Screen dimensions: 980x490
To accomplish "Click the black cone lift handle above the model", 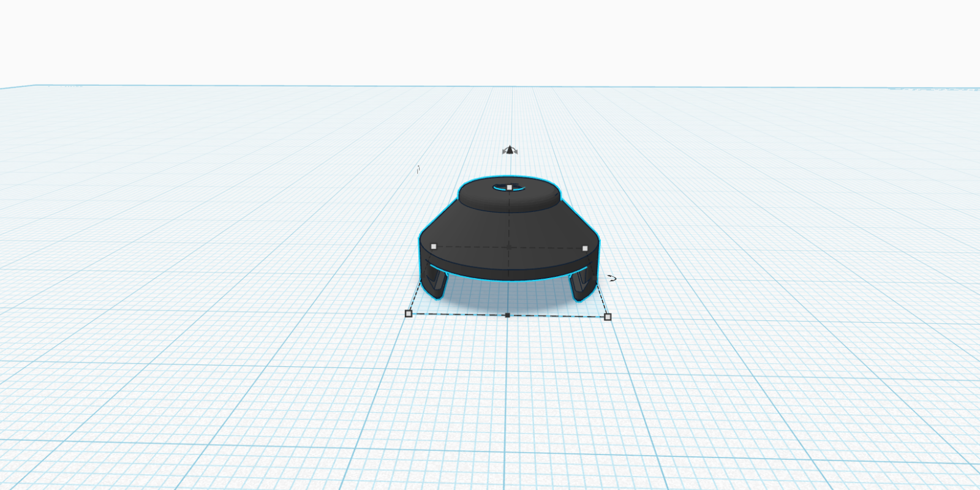I will [510, 150].
